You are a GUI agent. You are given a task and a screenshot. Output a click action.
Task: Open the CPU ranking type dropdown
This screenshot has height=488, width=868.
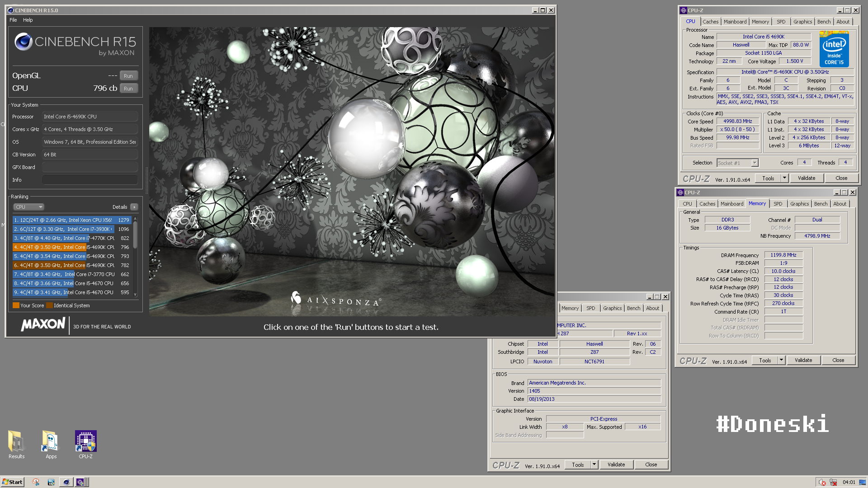(28, 207)
